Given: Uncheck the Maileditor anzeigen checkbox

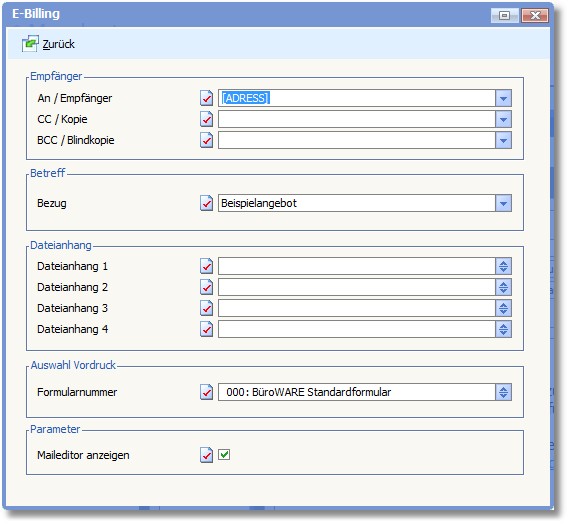Looking at the screenshot, I should point(224,454).
